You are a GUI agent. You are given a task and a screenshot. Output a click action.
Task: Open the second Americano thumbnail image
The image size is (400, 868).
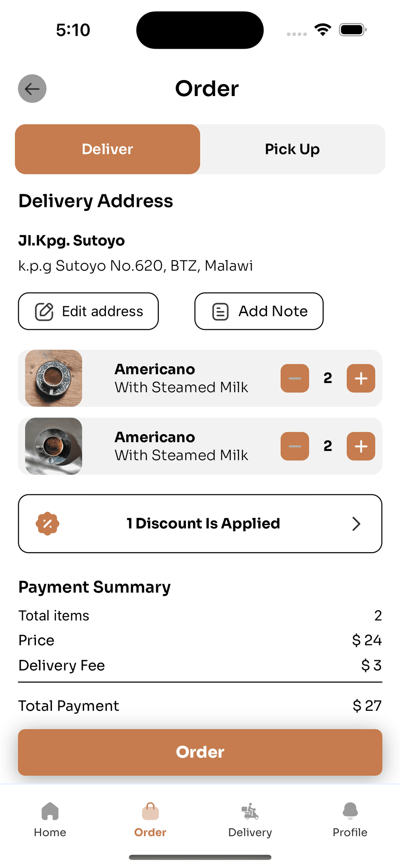54,446
